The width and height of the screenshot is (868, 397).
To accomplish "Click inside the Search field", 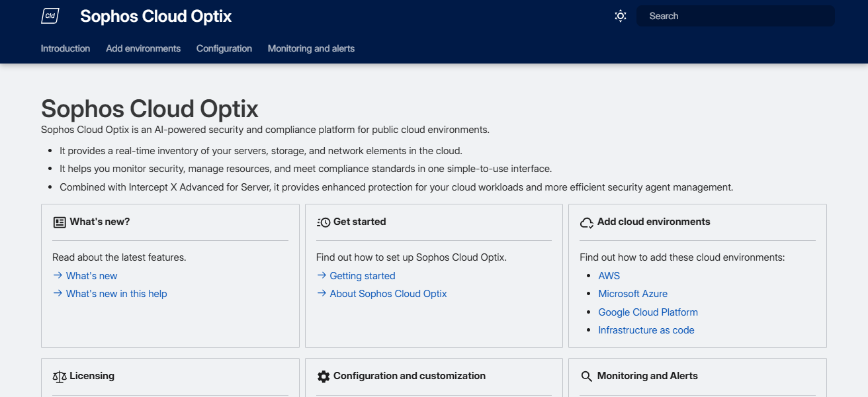I will [734, 15].
